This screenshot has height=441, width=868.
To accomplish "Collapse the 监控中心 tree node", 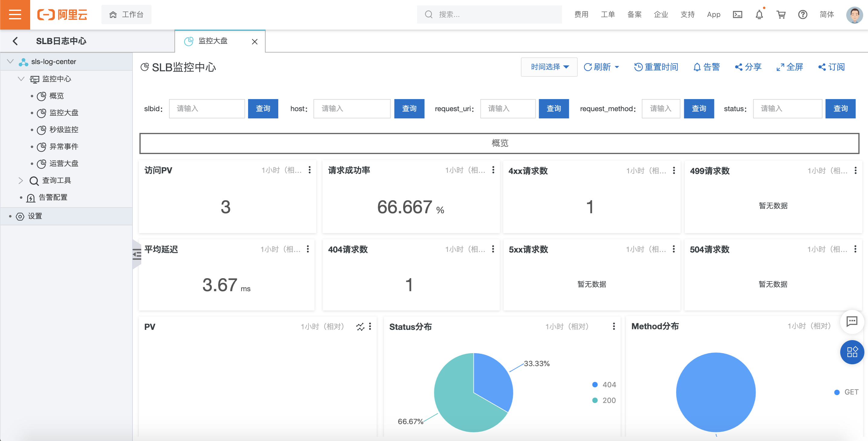I will click(21, 79).
